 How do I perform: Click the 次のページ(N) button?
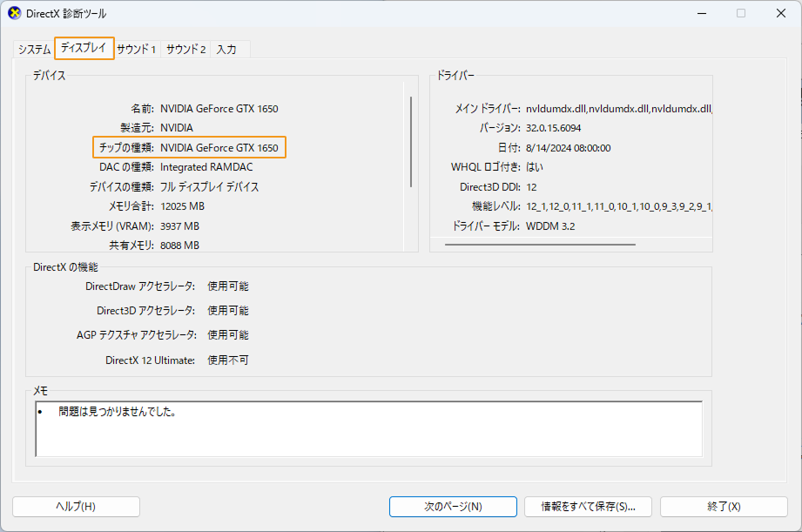coord(452,506)
